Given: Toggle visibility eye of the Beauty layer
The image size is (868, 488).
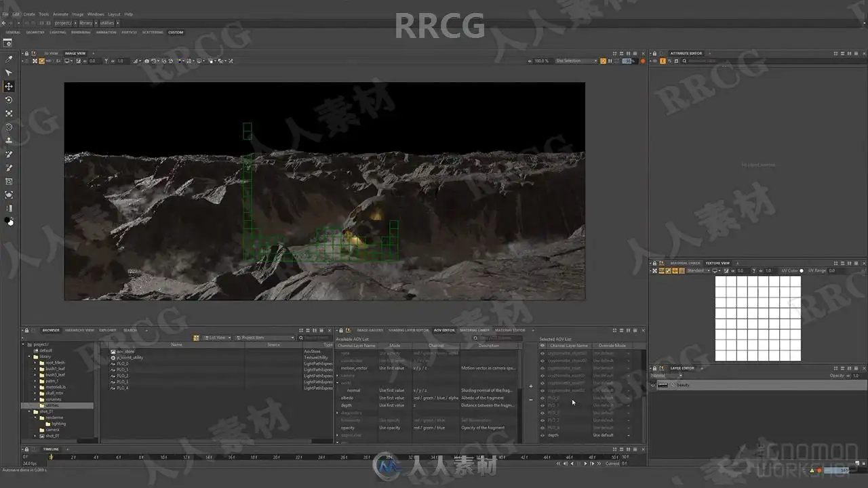Looking at the screenshot, I should coord(653,385).
